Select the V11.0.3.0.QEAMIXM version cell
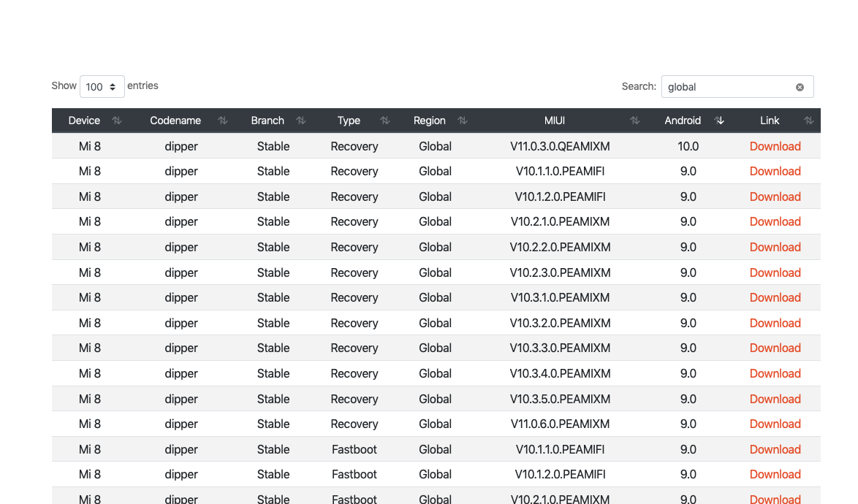This screenshot has width=858, height=504. (560, 147)
